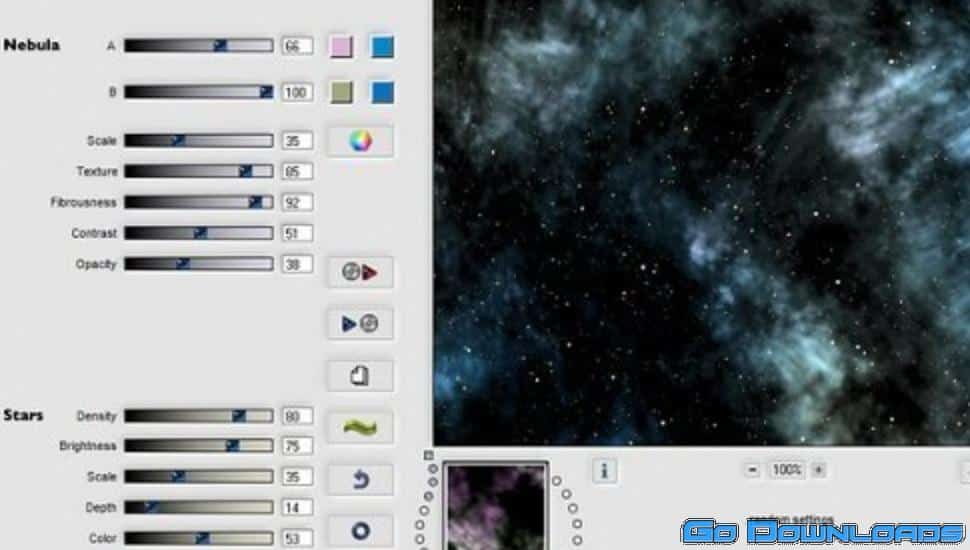
Task: Click the 100% zoom level field
Action: point(786,469)
